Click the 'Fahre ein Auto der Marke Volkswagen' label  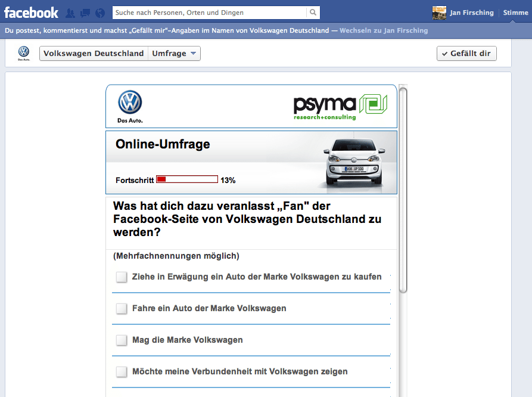point(209,308)
